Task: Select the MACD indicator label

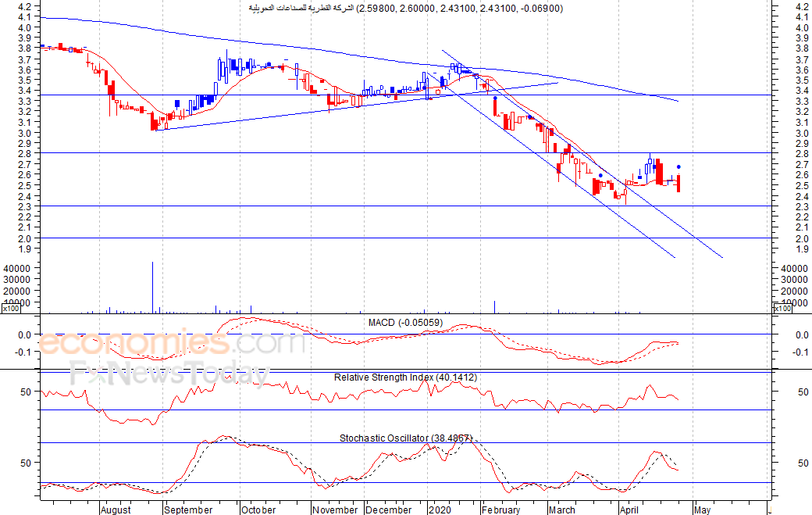Action: [x=405, y=323]
